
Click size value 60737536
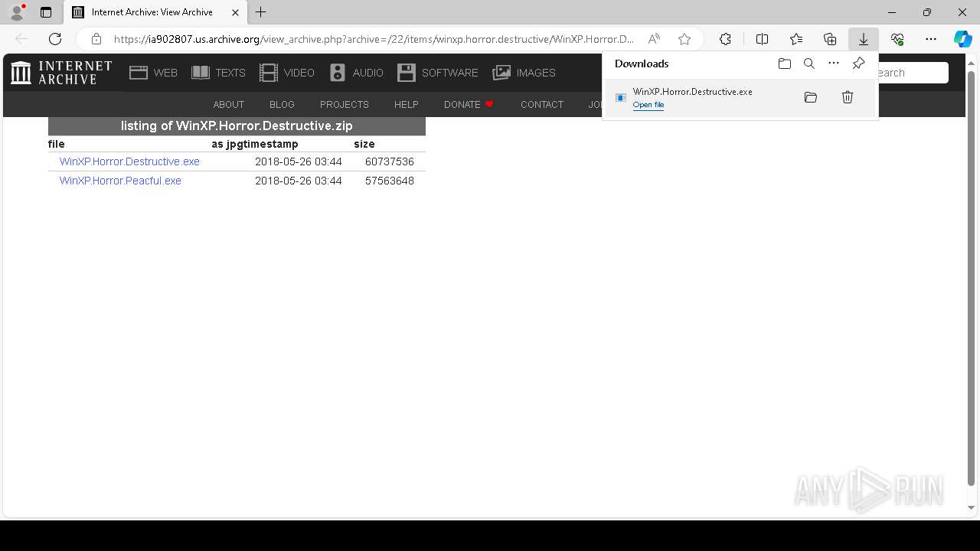390,161
